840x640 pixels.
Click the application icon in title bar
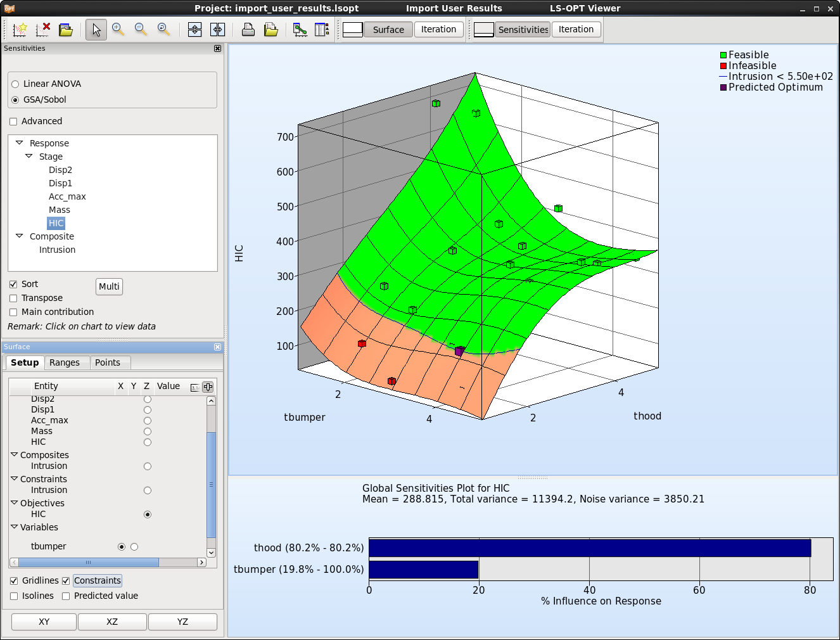point(9,8)
